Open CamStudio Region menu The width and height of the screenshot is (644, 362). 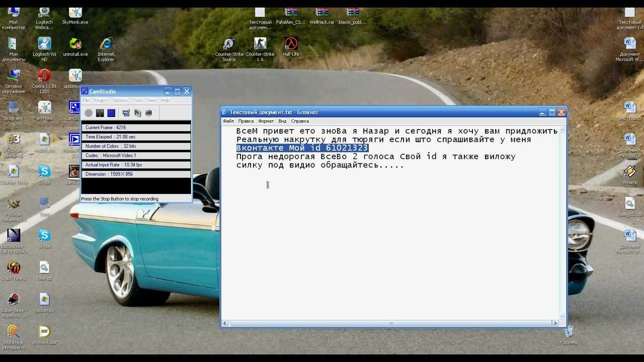click(x=101, y=101)
